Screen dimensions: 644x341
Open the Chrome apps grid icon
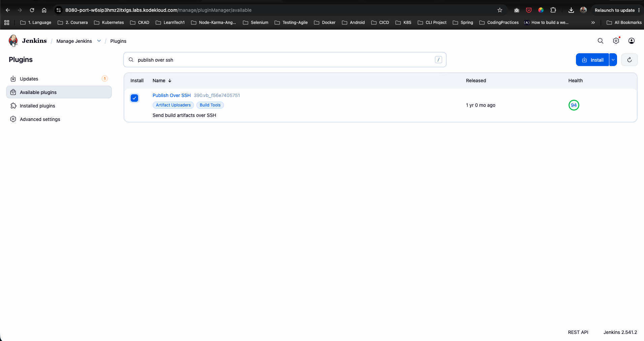(7, 23)
